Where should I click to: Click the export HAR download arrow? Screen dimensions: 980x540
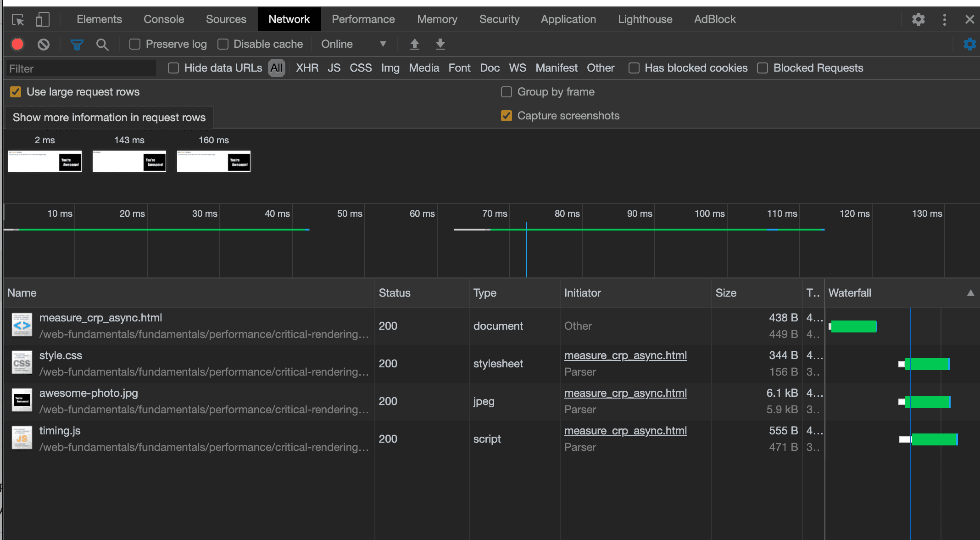click(440, 44)
